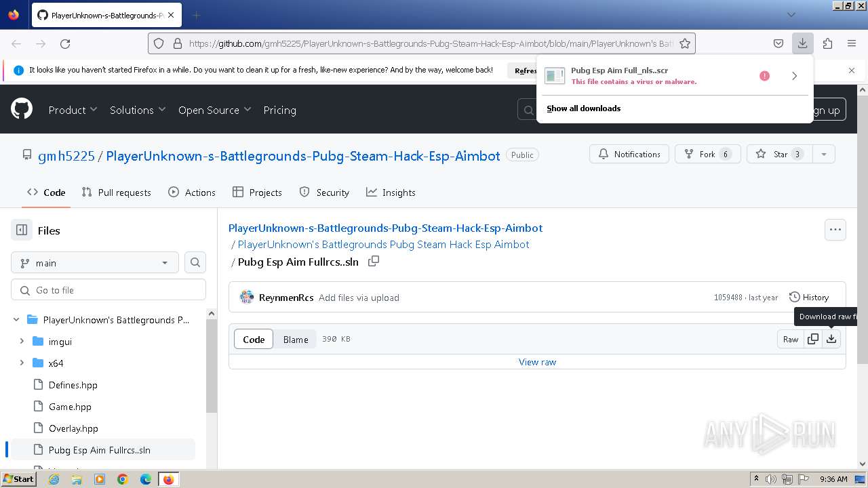This screenshot has width=868, height=488.
Task: Open a new browser tab
Action: tap(196, 15)
